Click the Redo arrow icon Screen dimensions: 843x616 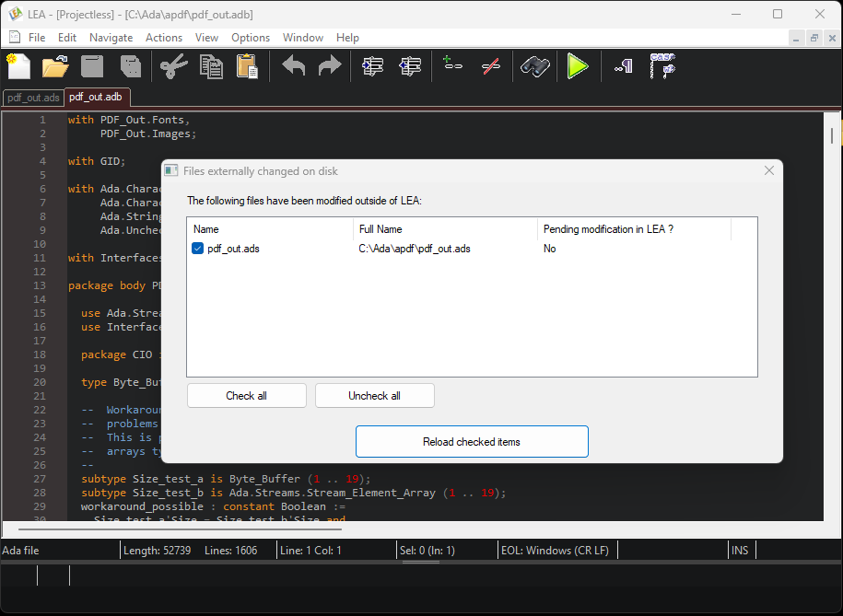tap(329, 66)
